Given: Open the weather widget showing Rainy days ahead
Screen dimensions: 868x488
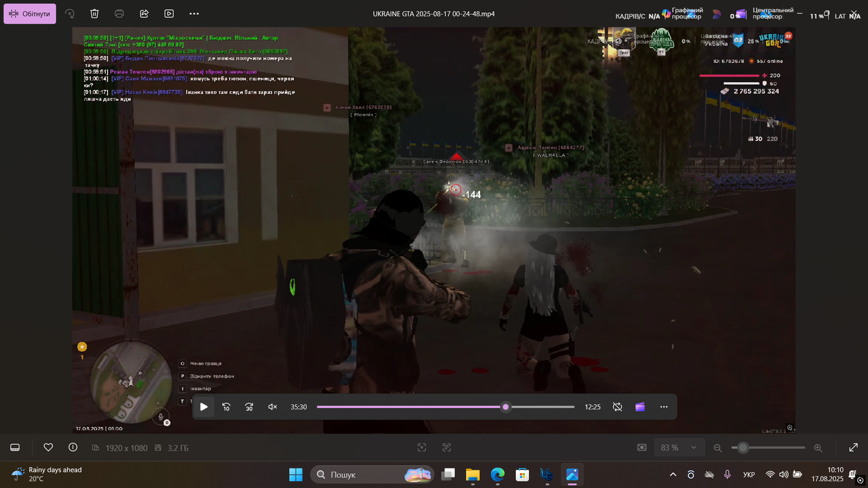Looking at the screenshot, I should pos(46,474).
